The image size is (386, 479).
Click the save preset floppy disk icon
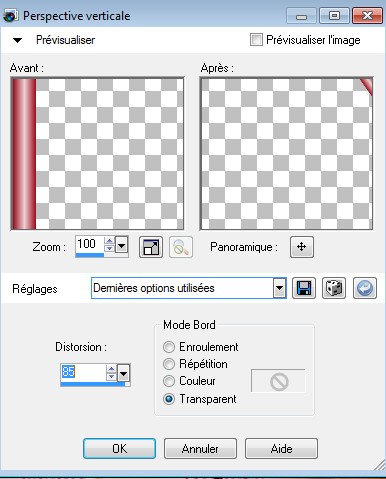point(304,288)
